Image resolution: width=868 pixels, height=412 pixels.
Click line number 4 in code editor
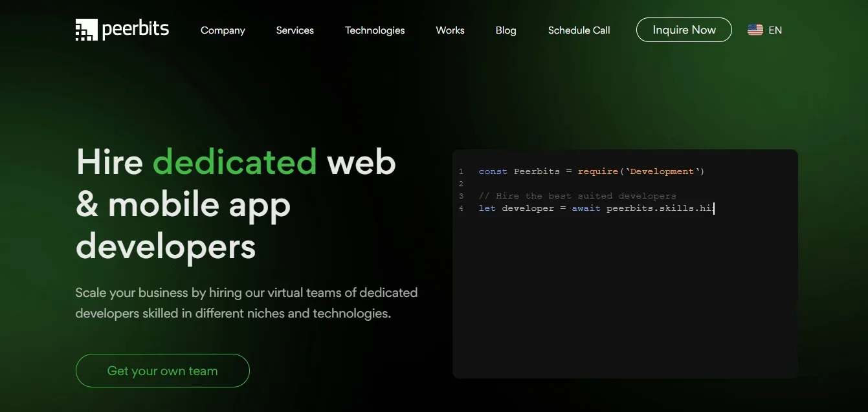pos(461,208)
